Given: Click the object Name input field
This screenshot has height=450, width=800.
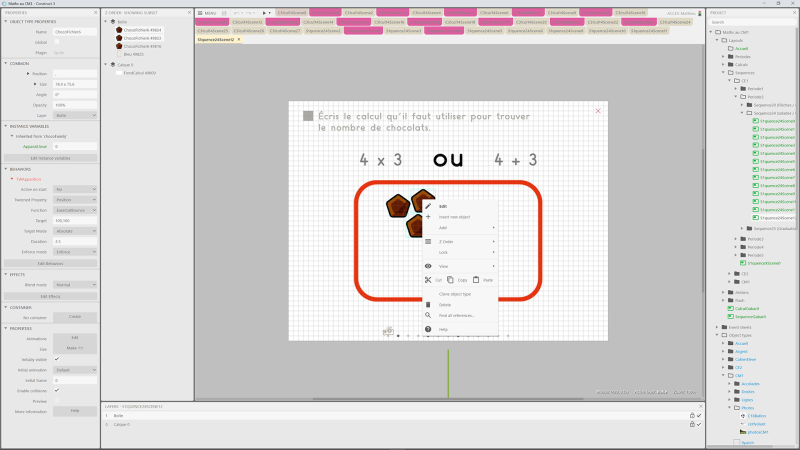Looking at the screenshot, I should click(x=75, y=32).
